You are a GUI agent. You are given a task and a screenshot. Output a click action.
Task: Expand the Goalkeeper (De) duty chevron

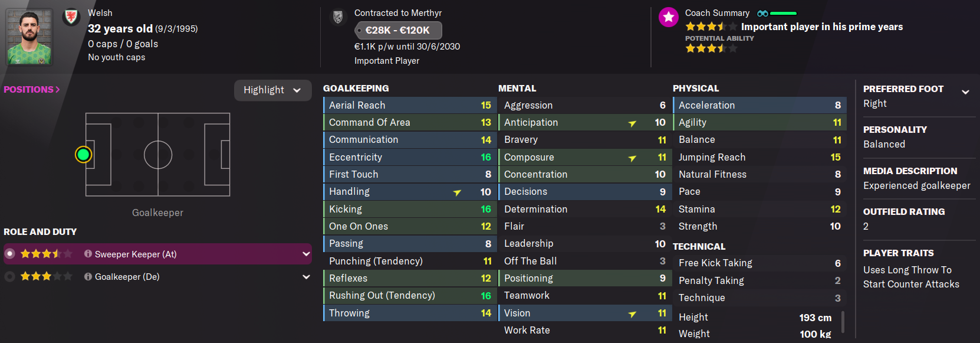coord(306,276)
